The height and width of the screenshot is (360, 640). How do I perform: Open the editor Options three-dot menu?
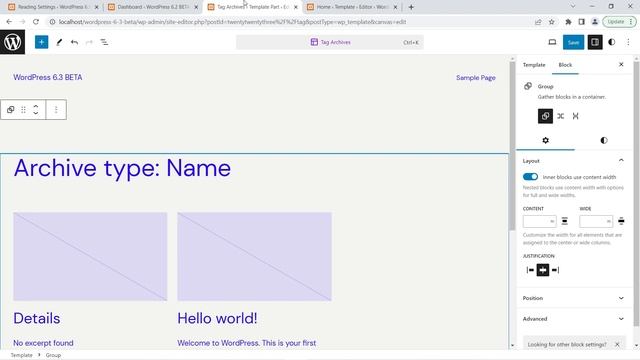(x=628, y=42)
